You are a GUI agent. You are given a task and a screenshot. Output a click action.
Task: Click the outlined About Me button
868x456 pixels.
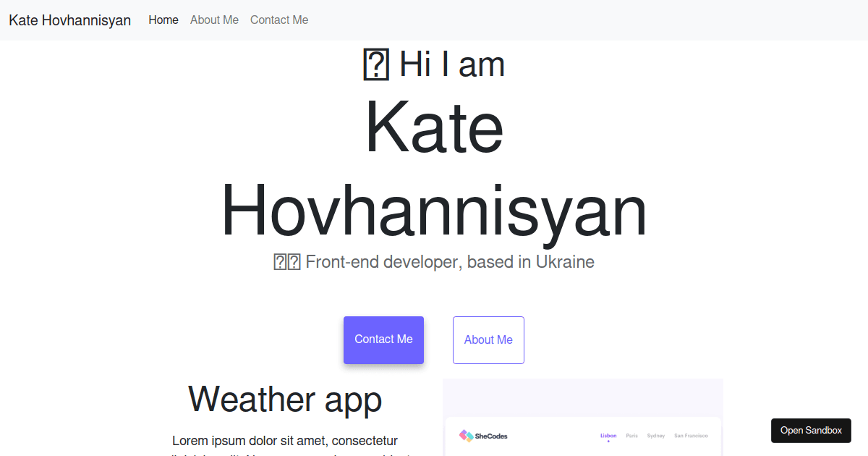[x=488, y=339]
